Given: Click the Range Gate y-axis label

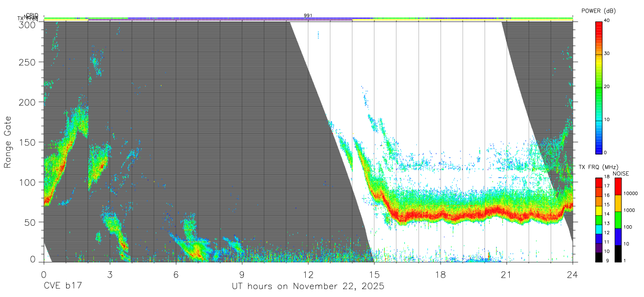Looking at the screenshot, I should coord(8,142).
